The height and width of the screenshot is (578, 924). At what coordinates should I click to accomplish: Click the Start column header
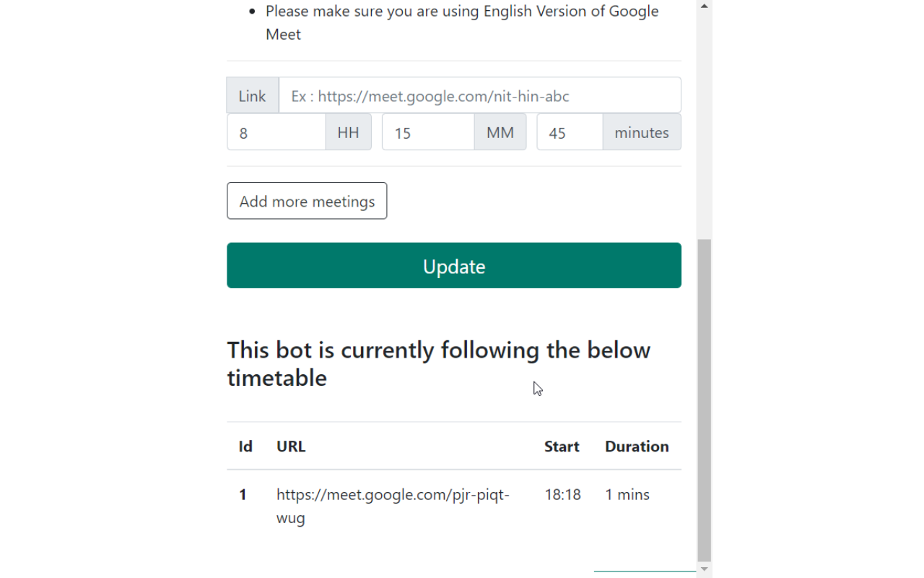tap(562, 447)
